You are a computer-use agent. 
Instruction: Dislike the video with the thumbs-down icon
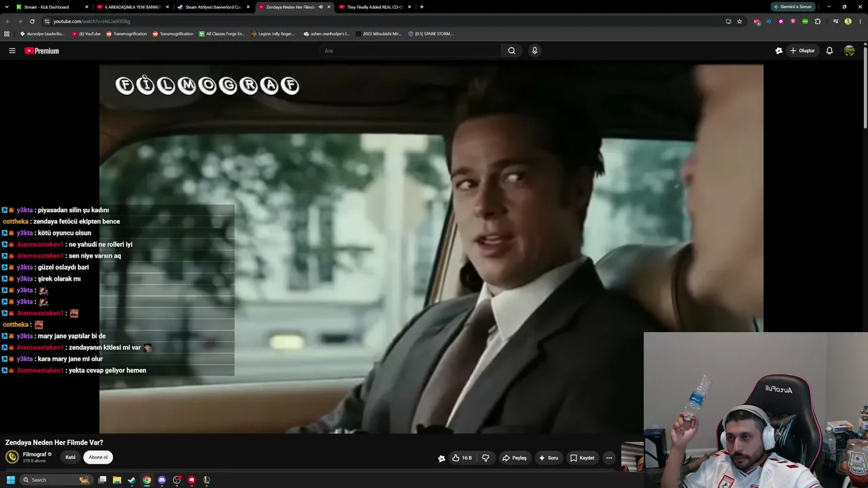(x=486, y=458)
